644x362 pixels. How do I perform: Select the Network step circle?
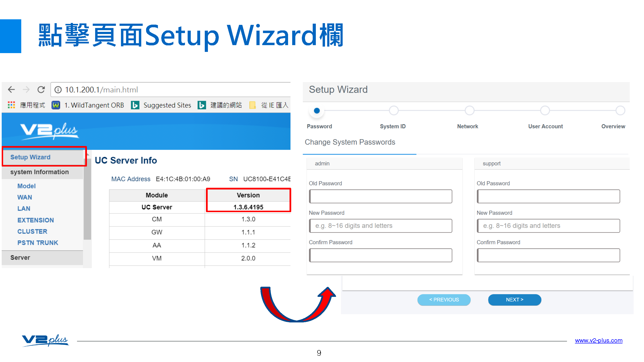point(469,111)
